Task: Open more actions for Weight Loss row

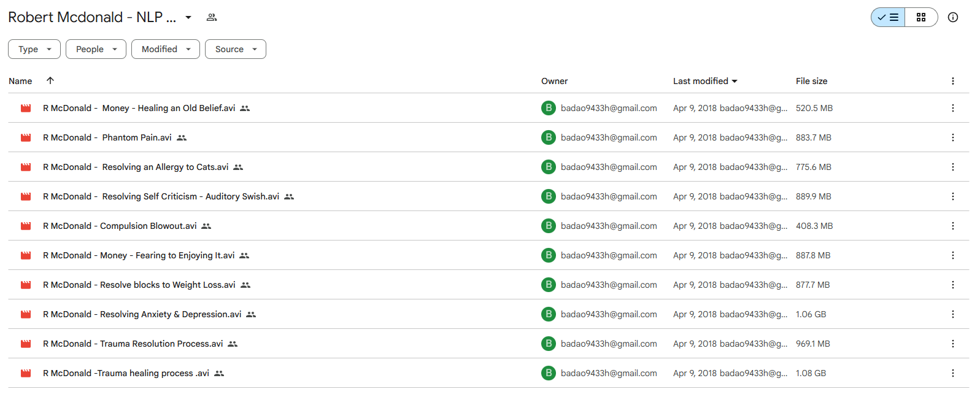Action: coord(953,285)
